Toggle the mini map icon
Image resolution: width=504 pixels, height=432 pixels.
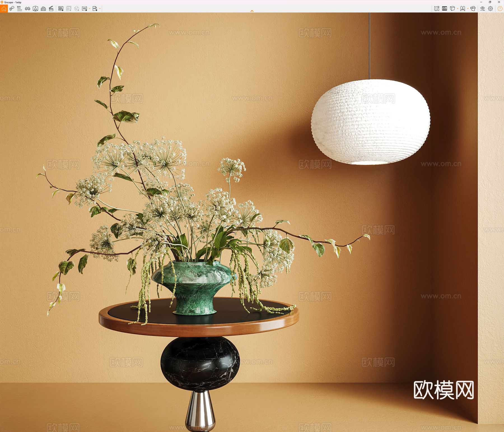coord(437,9)
